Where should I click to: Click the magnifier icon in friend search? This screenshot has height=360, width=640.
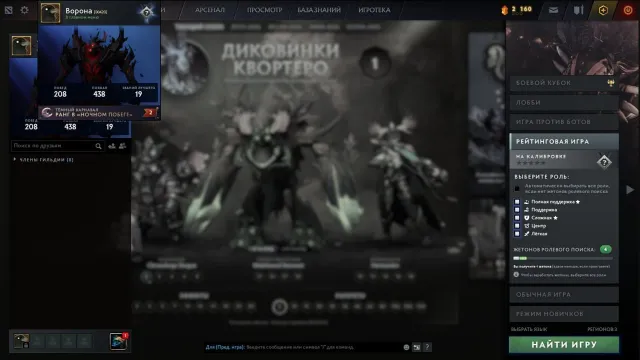pyautogui.click(x=98, y=146)
